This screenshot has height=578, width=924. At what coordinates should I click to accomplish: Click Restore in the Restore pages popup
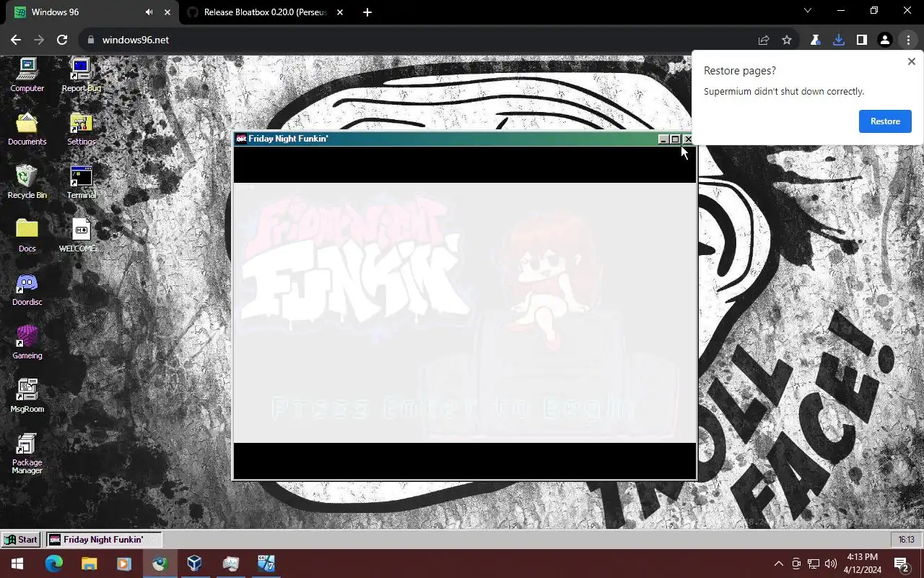[885, 121]
